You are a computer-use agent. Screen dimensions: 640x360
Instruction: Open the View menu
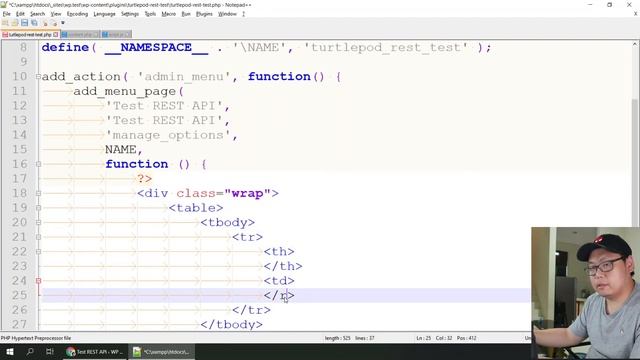pos(56,14)
